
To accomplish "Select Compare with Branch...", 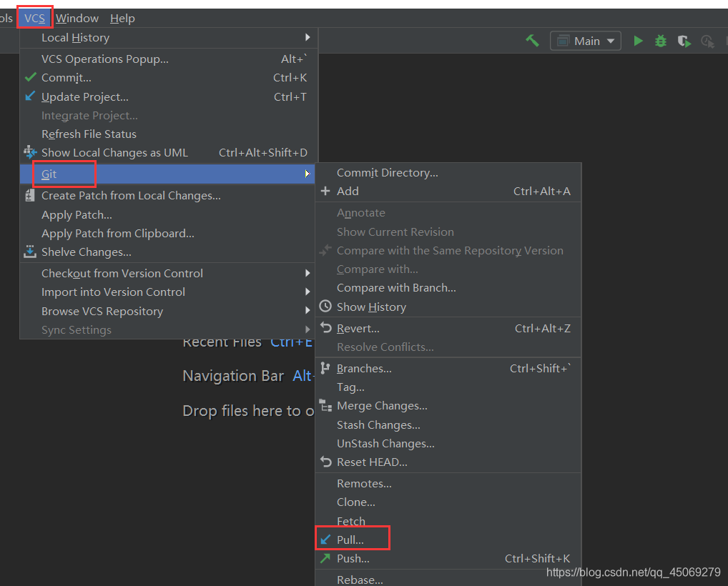I will click(x=448, y=288).
